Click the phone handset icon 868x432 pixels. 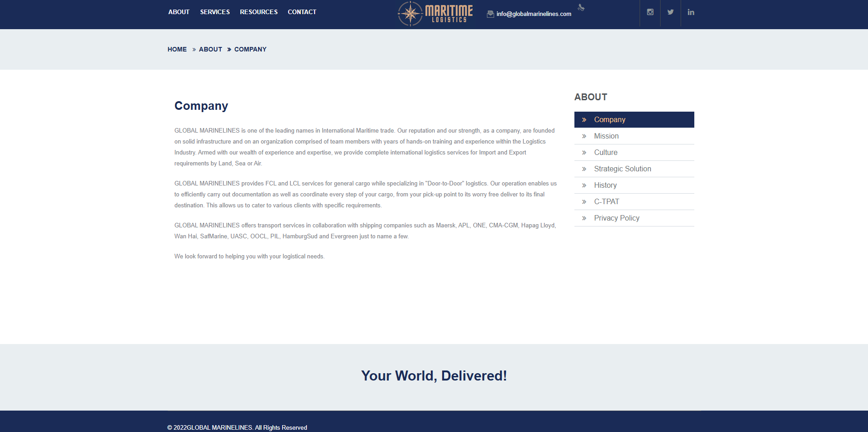tap(581, 7)
